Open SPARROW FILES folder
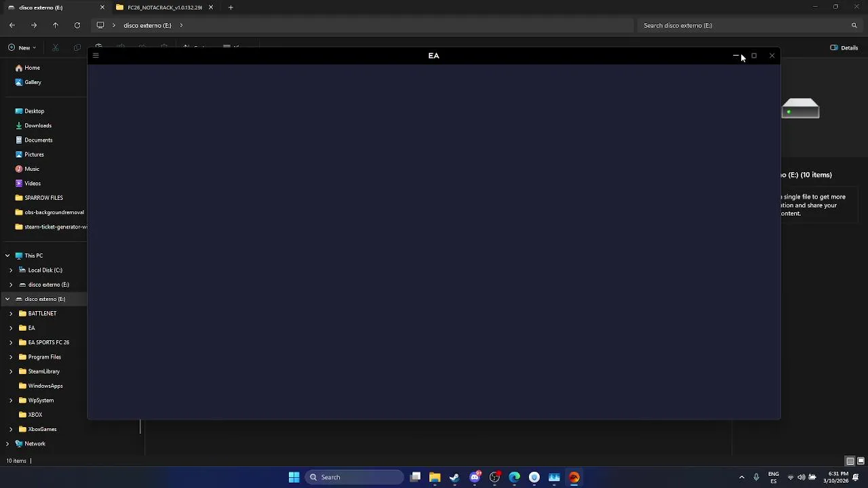868x488 pixels. pos(43,198)
